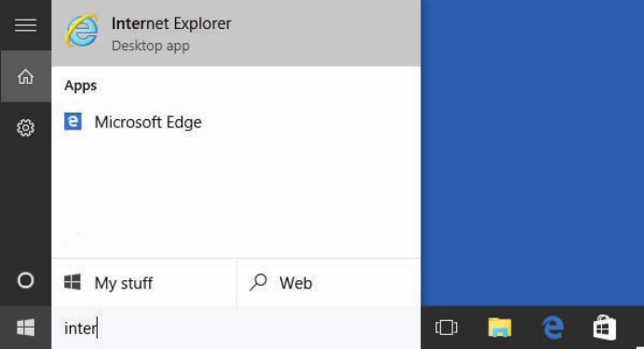The width and height of the screenshot is (644, 349).
Task: Expand the hamburger menu in search sidebar
Action: (25, 25)
